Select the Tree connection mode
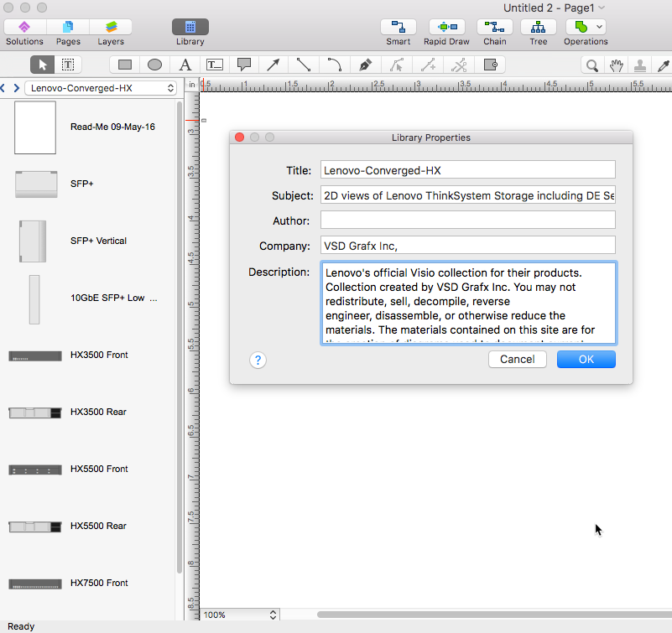Viewport: 672px width, 633px height. [539, 27]
